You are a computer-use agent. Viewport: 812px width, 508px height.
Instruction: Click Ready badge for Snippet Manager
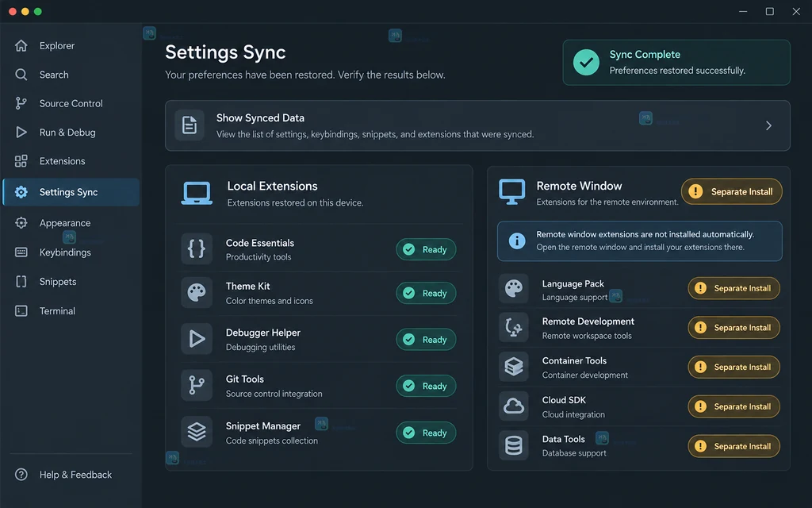(426, 433)
